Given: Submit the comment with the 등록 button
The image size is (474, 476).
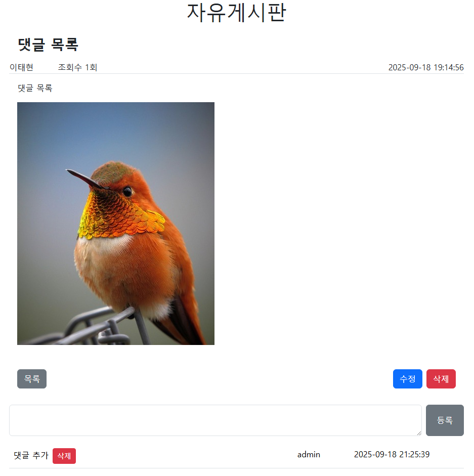Looking at the screenshot, I should click(x=445, y=420).
